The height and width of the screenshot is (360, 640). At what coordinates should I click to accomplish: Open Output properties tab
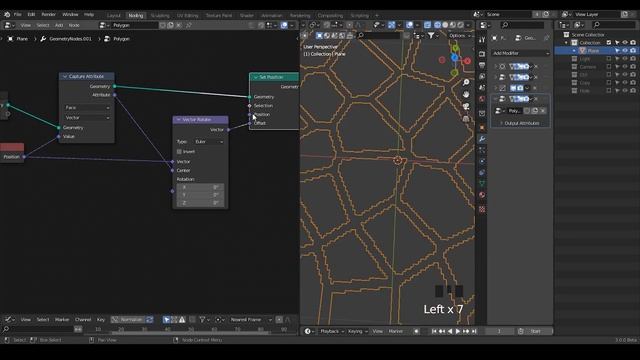(482, 65)
